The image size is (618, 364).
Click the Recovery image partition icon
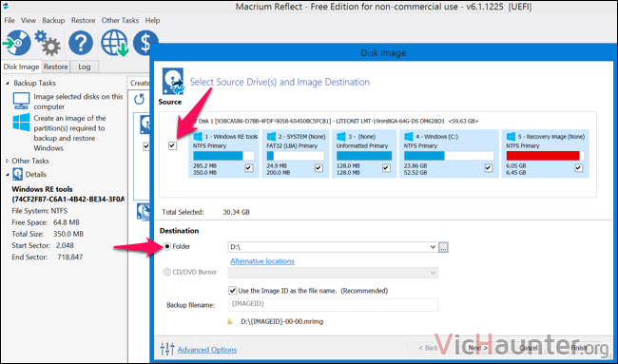(x=511, y=136)
